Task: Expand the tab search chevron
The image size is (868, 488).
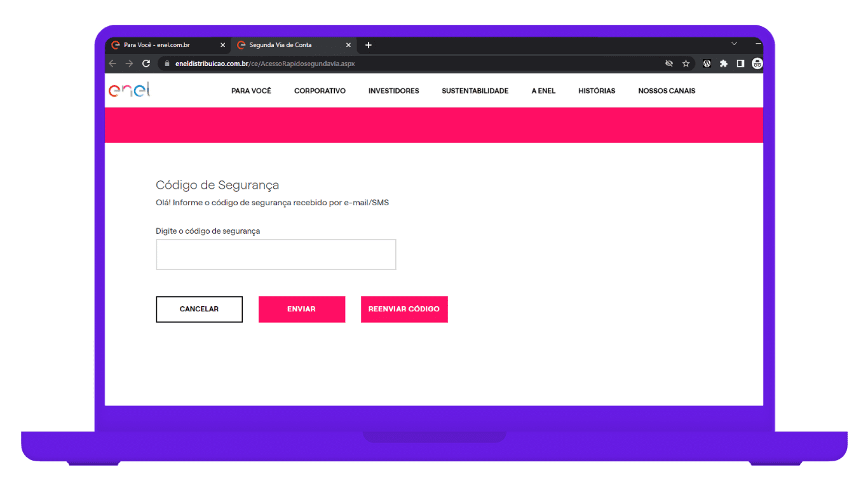Action: 734,44
